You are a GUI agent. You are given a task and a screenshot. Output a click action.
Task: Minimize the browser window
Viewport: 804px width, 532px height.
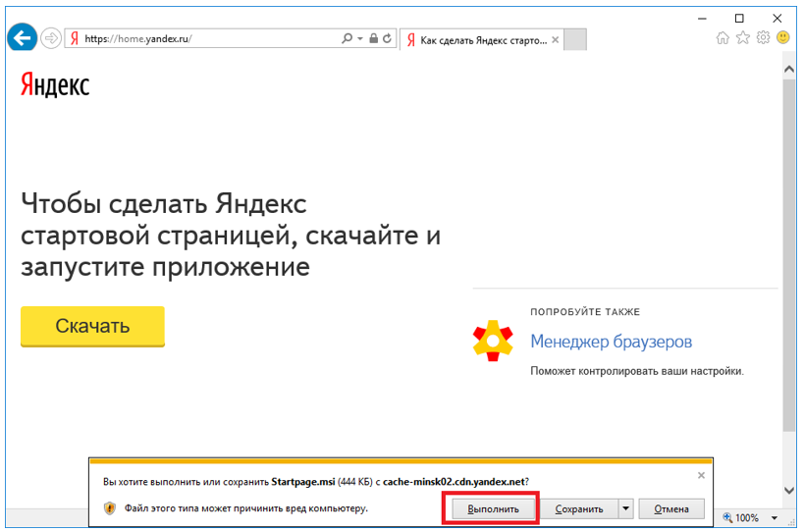tap(703, 19)
